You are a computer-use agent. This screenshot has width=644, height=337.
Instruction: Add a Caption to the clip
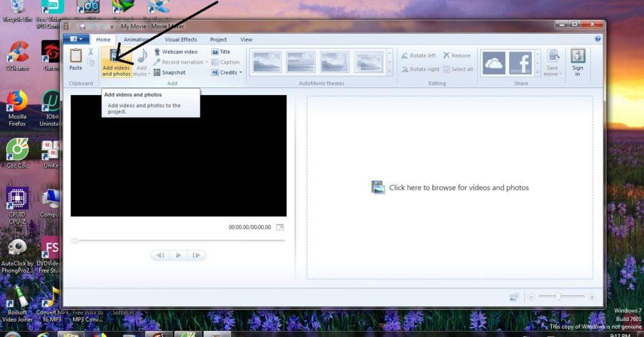pos(225,62)
